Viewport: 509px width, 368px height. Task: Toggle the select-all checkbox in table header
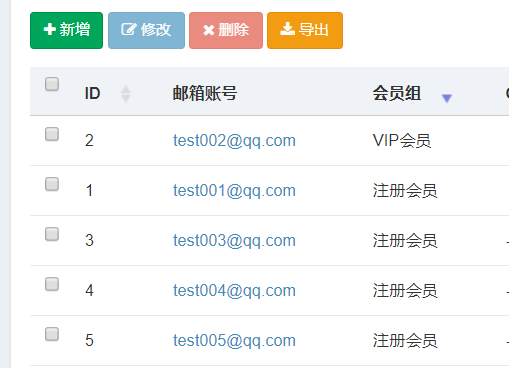(x=52, y=84)
